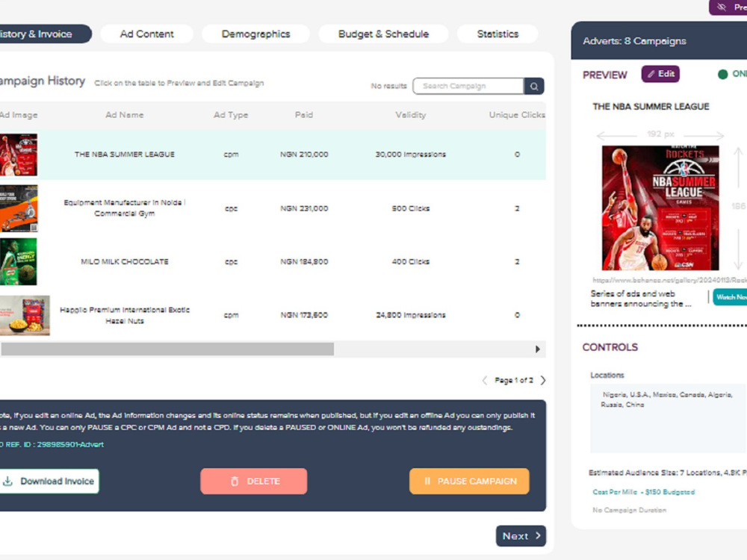The width and height of the screenshot is (747, 560).
Task: Click the NGN 210,000 paid cell
Action: click(x=304, y=155)
